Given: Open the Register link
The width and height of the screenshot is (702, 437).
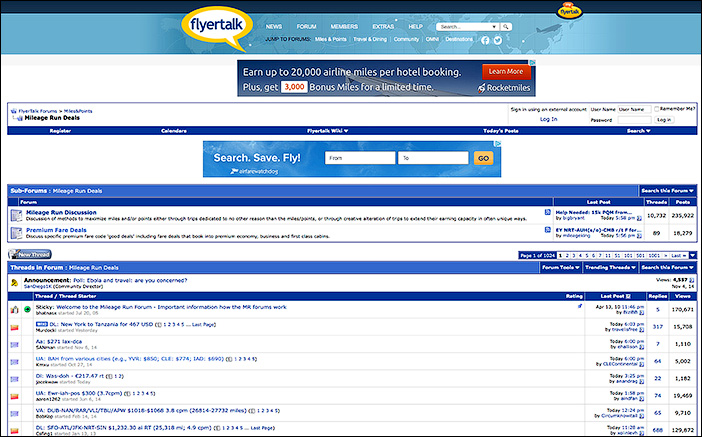Looking at the screenshot, I should pyautogui.click(x=60, y=131).
